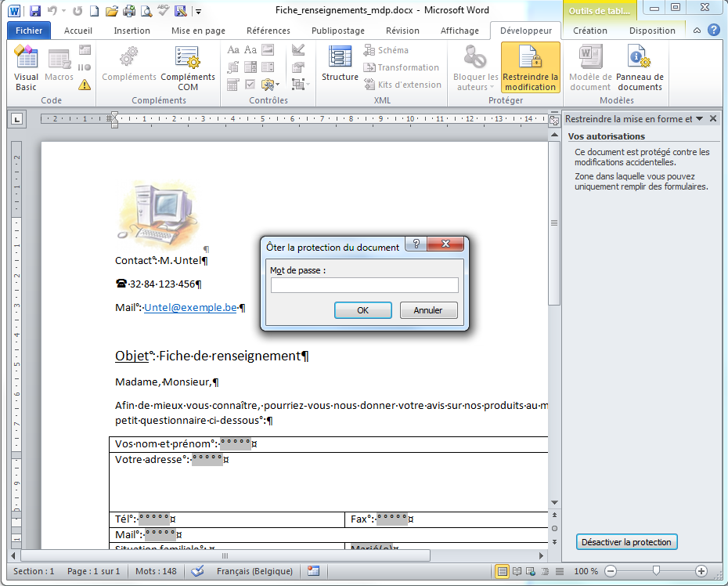The image size is (728, 586).
Task: Switch to the Accueil tab
Action: 78,31
